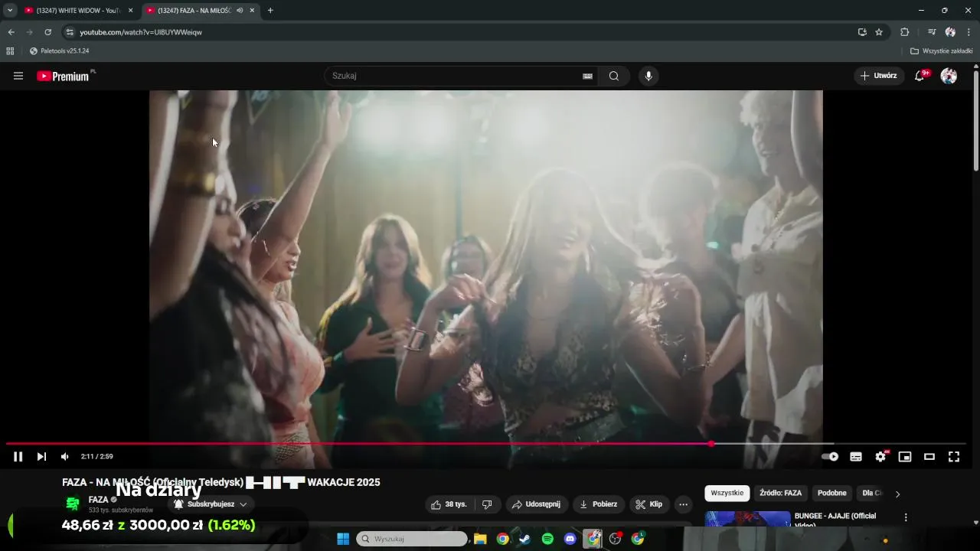Download the video with Pobierz

[599, 504]
